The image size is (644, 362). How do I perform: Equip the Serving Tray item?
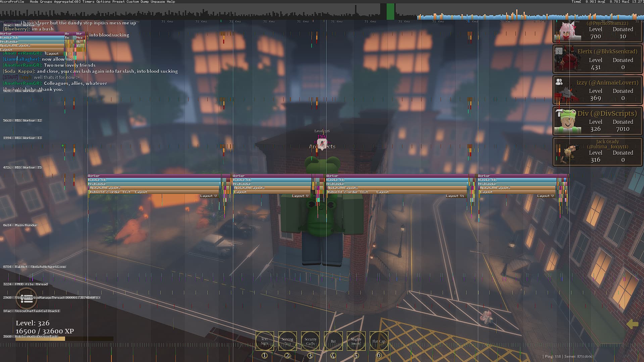tap(287, 341)
